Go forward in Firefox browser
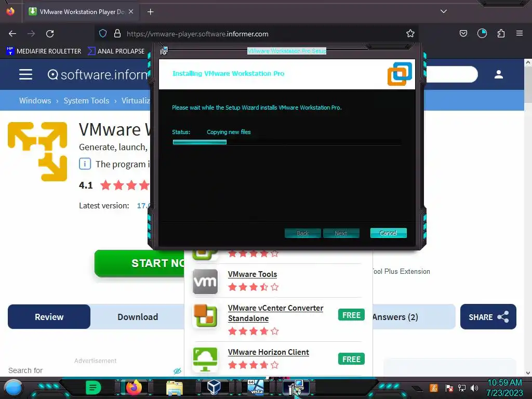Image resolution: width=532 pixels, height=399 pixels. pyautogui.click(x=31, y=34)
